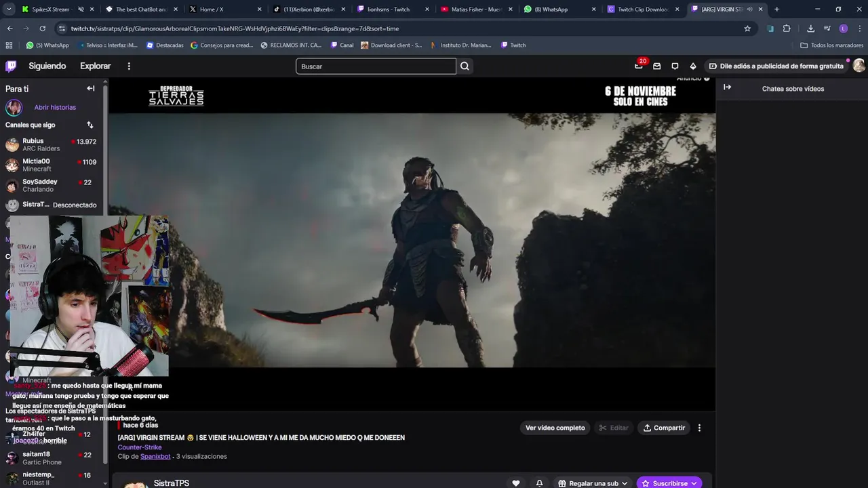Open the whispers chat bubble icon
Viewport: 868px width, 488px height.
pos(675,66)
